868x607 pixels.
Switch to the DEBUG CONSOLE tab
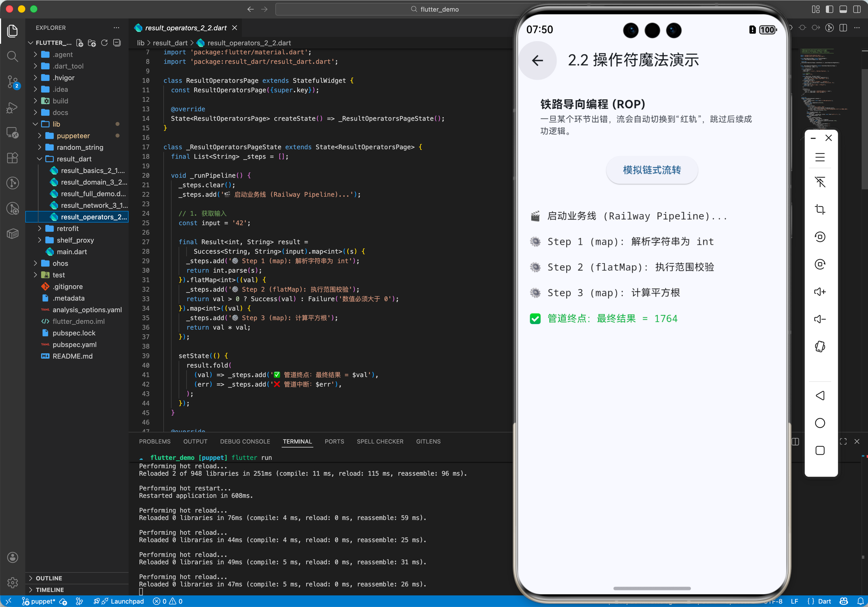tap(245, 441)
